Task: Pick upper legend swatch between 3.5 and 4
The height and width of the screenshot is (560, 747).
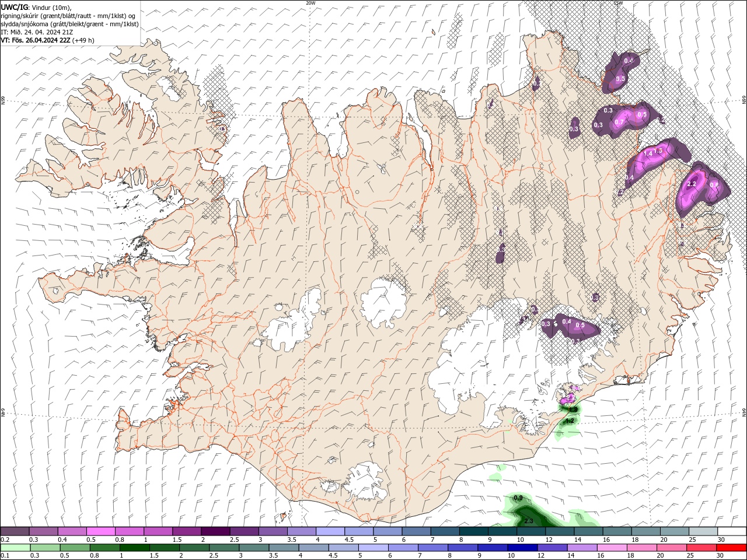Action: (301, 531)
